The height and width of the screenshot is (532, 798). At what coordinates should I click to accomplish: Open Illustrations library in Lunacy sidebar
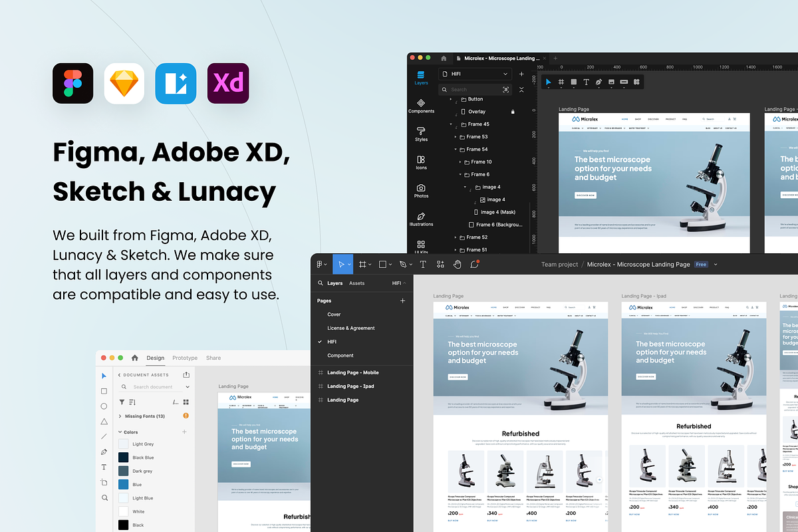coord(421,219)
